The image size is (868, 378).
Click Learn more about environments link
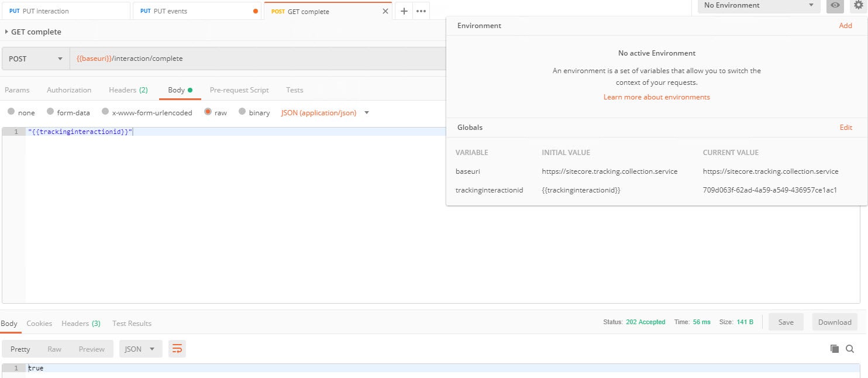(656, 97)
